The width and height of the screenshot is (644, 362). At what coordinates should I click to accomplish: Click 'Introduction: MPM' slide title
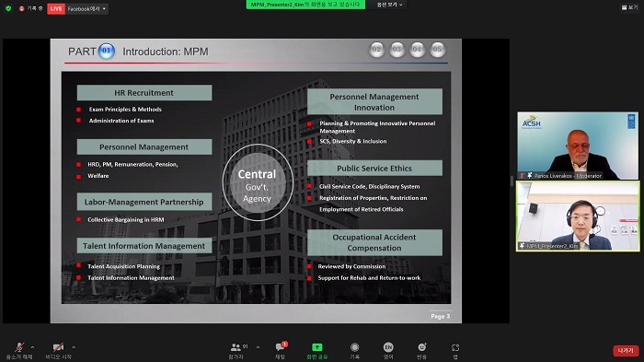click(166, 52)
